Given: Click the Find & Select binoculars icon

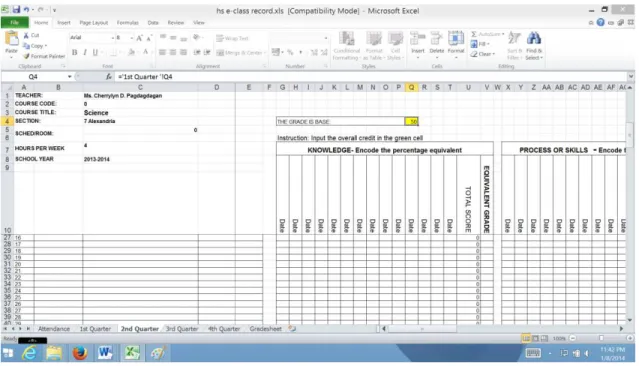Looking at the screenshot, I should point(534,39).
